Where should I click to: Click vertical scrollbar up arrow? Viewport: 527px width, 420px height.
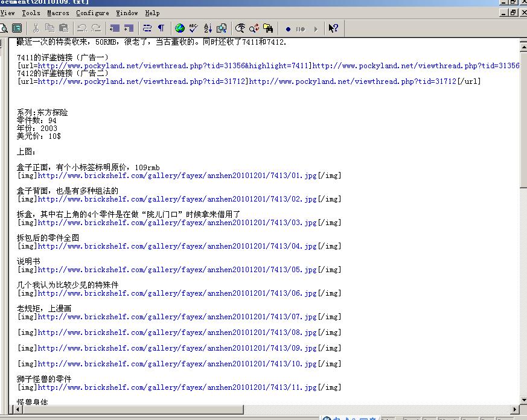523,48
